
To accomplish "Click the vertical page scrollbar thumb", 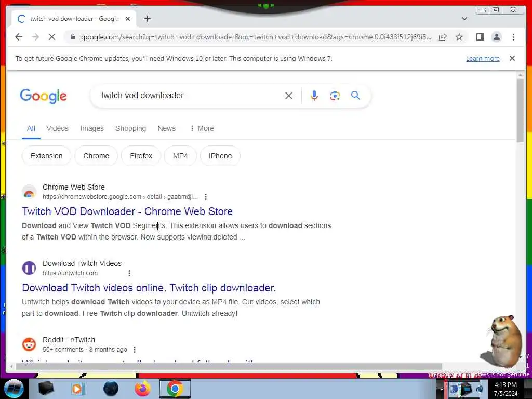I will pos(520,110).
